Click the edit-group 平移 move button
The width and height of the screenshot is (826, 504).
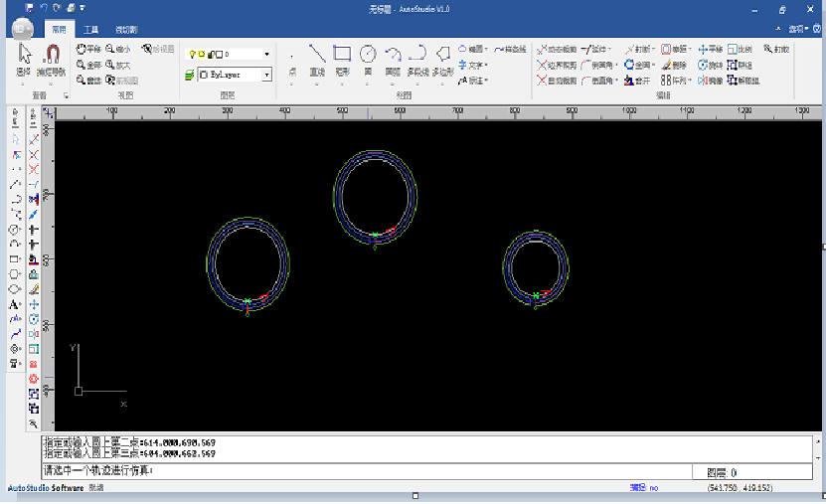coord(710,49)
